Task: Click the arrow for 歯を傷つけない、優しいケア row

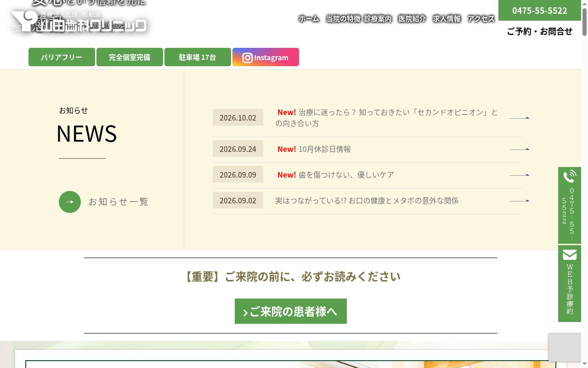Action: coord(520,175)
